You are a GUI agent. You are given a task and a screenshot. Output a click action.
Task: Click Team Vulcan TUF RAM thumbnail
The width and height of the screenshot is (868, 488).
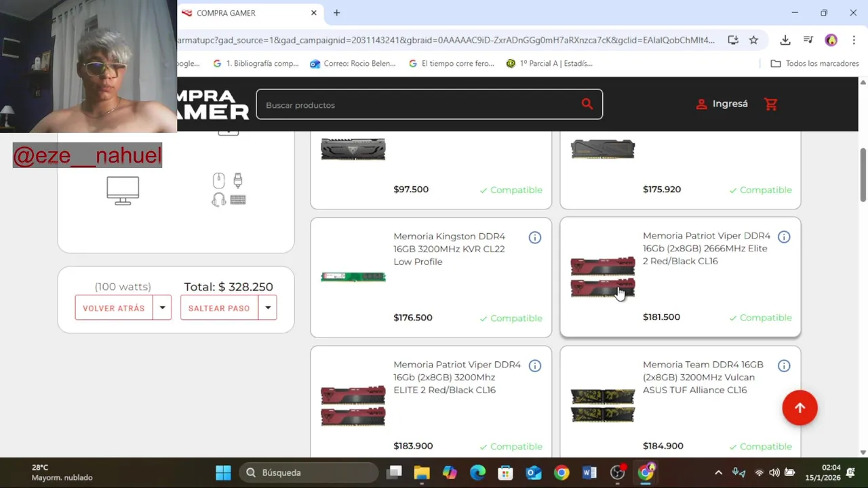coord(602,405)
